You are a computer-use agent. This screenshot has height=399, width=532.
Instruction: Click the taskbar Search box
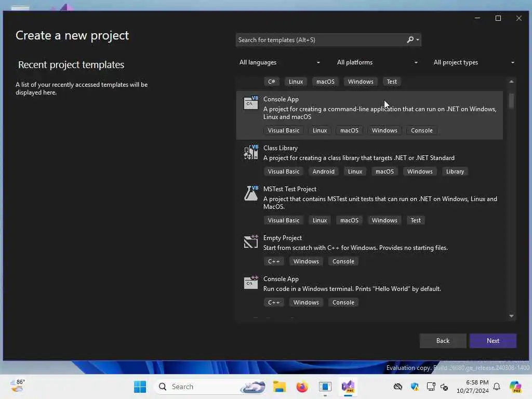[x=210, y=387]
